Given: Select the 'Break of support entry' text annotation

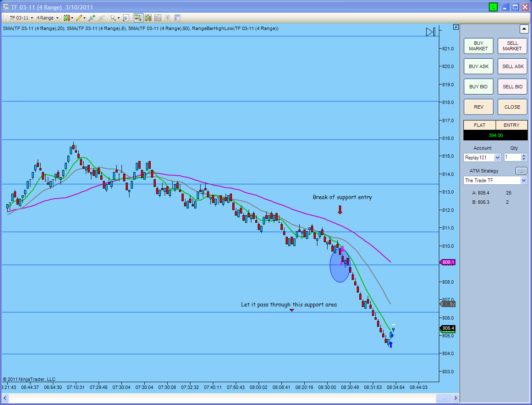Looking at the screenshot, I should click(342, 197).
